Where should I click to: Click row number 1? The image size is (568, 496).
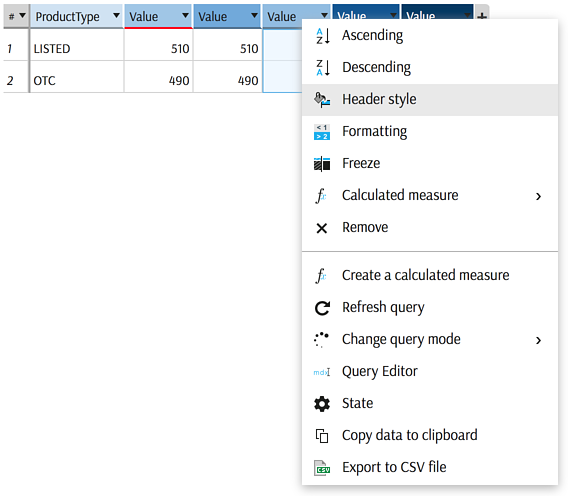(10, 49)
